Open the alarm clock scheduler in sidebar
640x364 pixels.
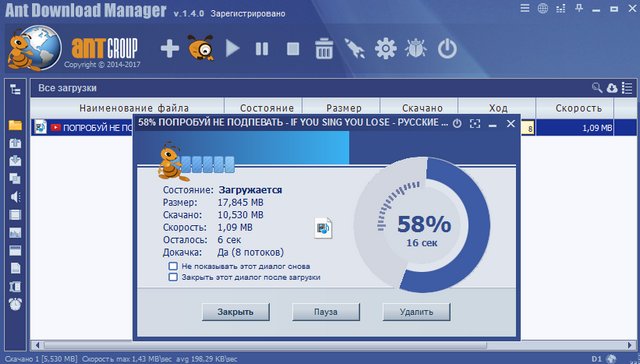(16, 304)
